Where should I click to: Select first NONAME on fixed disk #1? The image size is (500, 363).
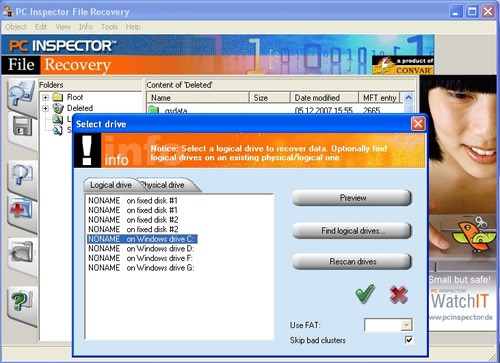click(133, 201)
